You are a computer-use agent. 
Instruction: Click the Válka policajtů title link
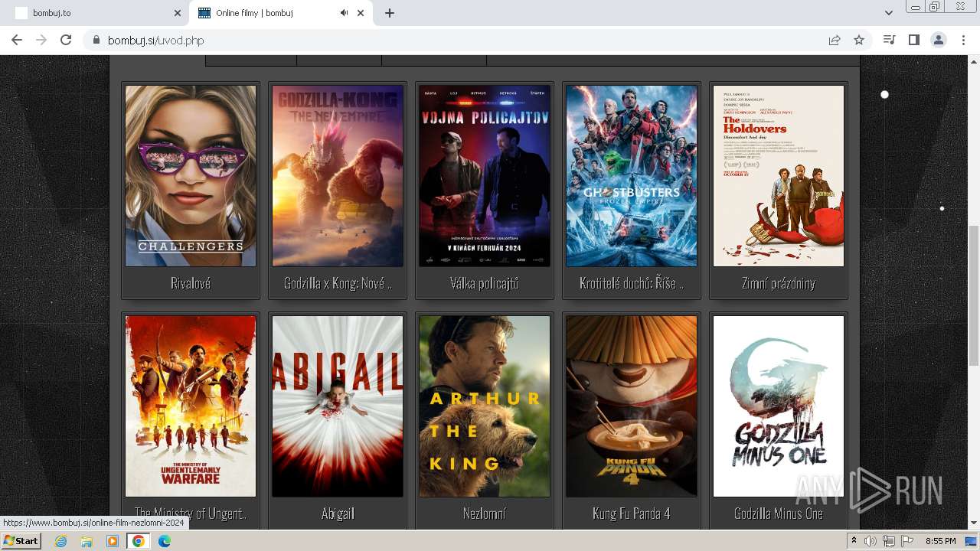[x=485, y=283]
